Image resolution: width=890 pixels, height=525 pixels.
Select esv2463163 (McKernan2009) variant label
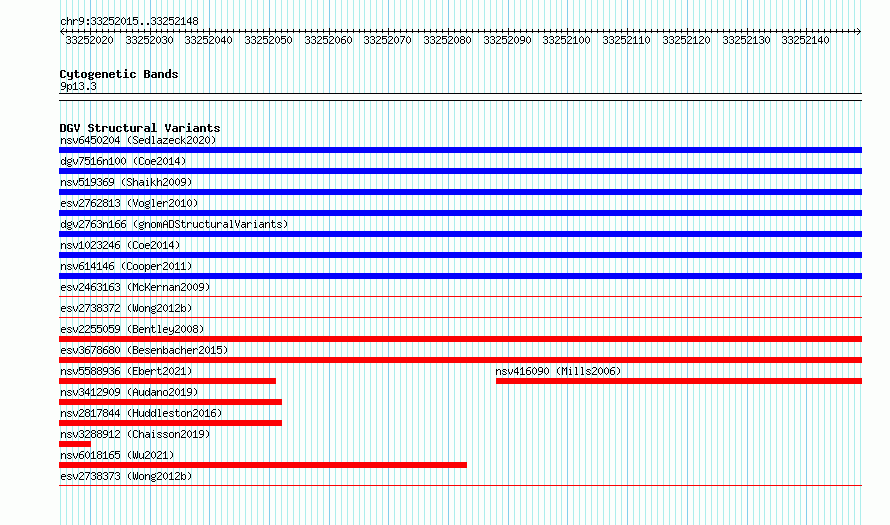point(135,287)
